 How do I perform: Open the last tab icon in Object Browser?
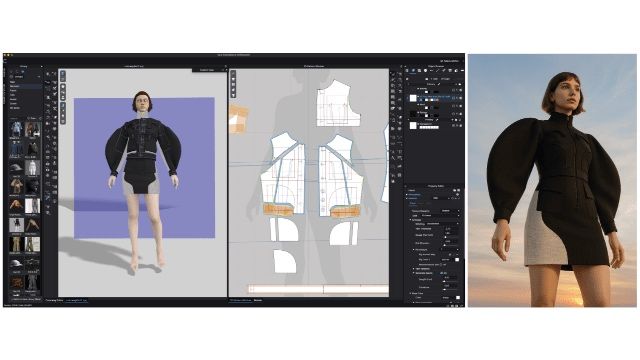pos(462,71)
